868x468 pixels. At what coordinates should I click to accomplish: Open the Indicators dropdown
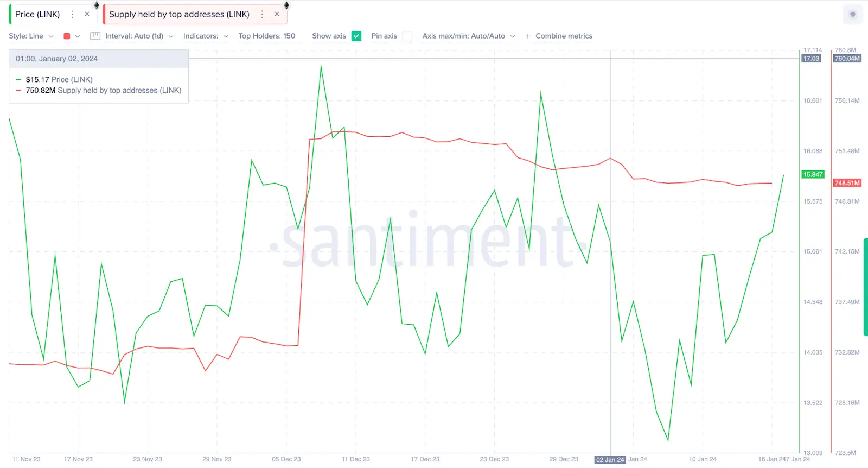(x=206, y=36)
